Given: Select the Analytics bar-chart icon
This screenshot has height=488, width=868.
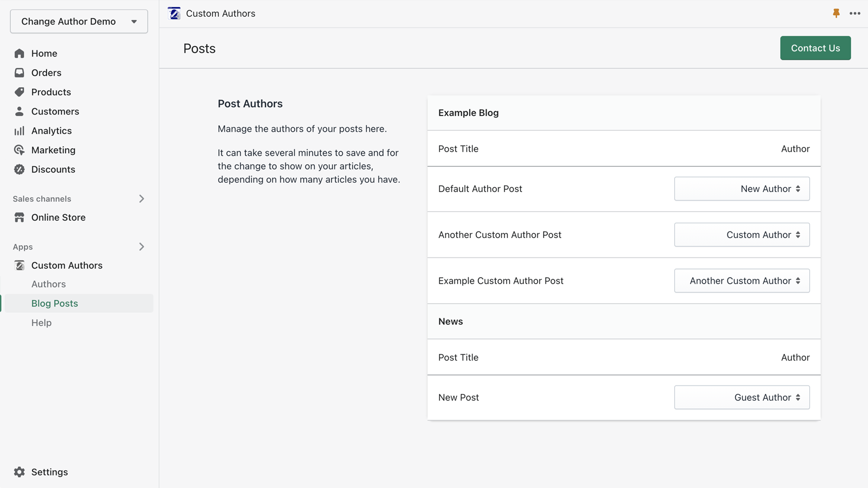Looking at the screenshot, I should pos(20,131).
